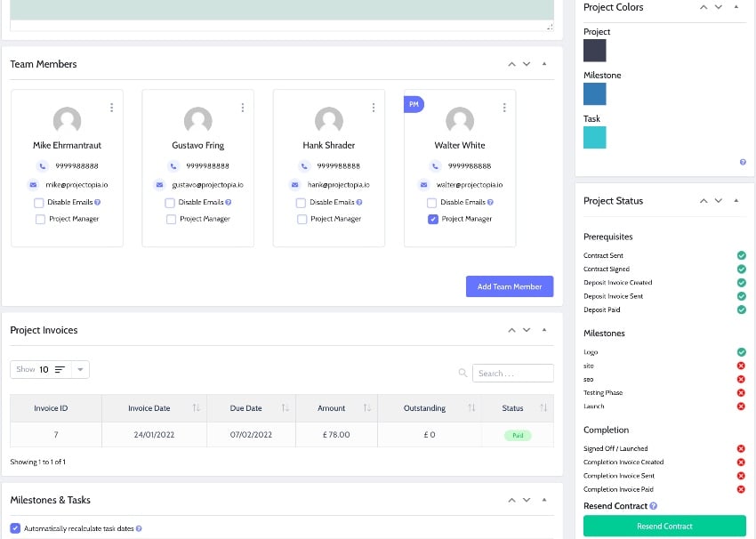Click inside the invoice Search field
This screenshot has width=756, height=539.
(x=513, y=374)
